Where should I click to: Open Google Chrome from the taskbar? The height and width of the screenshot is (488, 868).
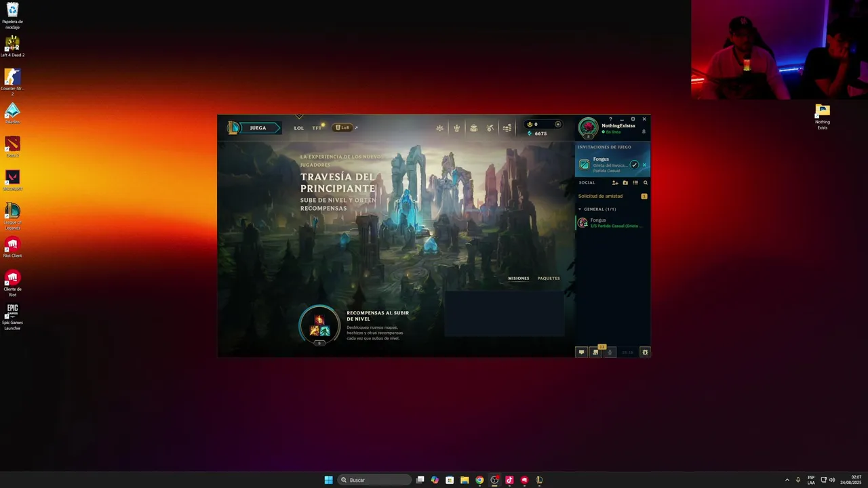(479, 480)
